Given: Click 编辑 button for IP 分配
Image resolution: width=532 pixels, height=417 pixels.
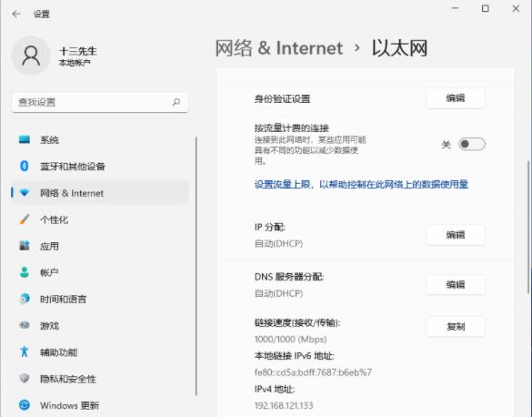Looking at the screenshot, I should coord(456,235).
